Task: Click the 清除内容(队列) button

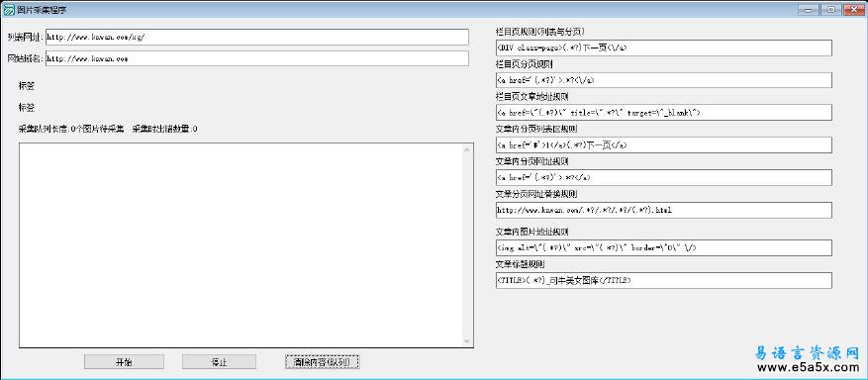Action: pos(323,362)
